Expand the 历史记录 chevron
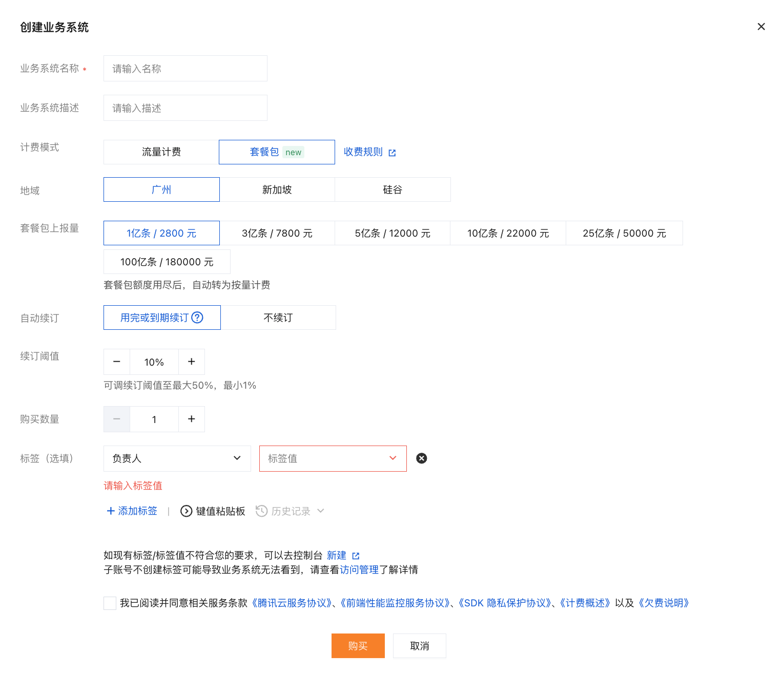784x676 pixels. [x=321, y=511]
